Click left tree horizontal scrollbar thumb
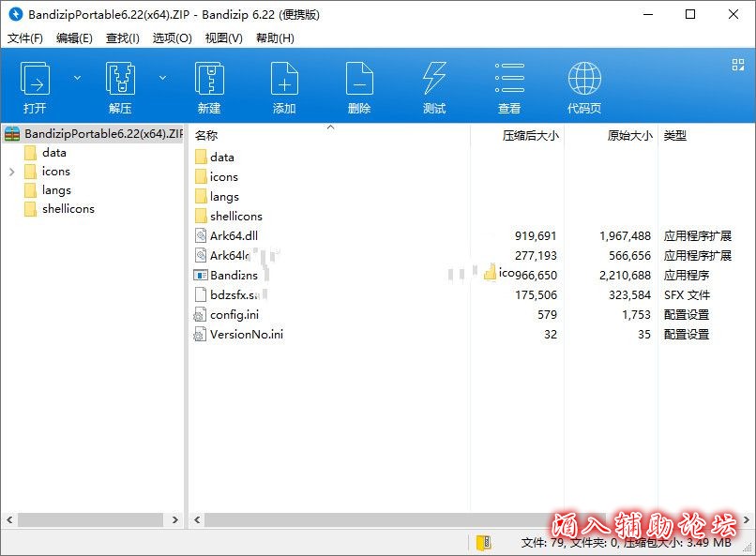Screen dimensions: 756x556 click(x=91, y=519)
